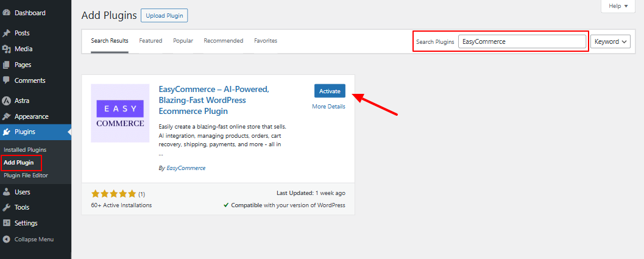This screenshot has height=259, width=644.
Task: Click the Search Plugins input field
Action: pyautogui.click(x=522, y=41)
